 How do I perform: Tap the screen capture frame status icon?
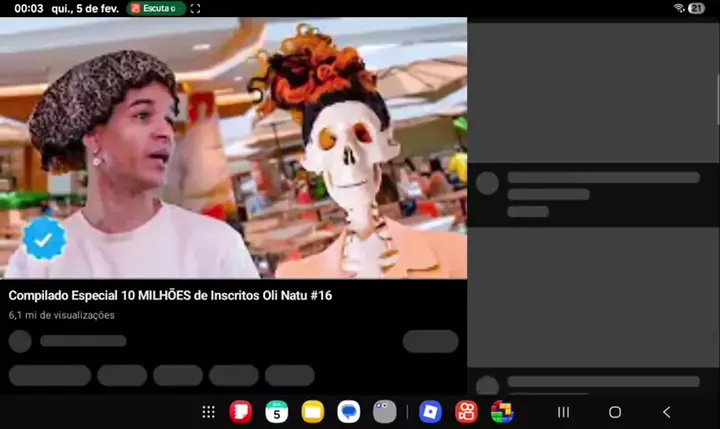pyautogui.click(x=195, y=8)
